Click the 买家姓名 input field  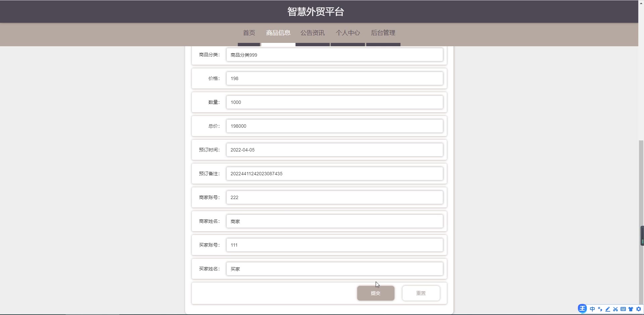335,269
